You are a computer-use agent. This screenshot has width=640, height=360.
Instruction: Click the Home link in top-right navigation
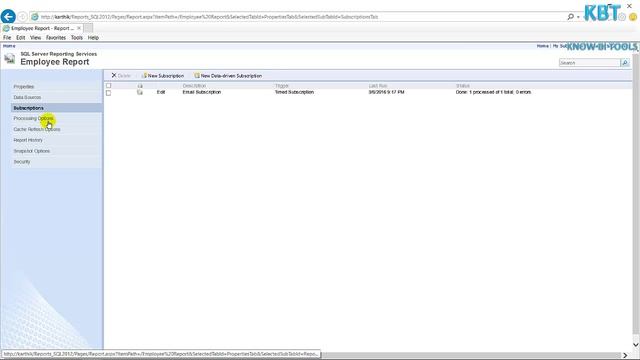click(542, 46)
